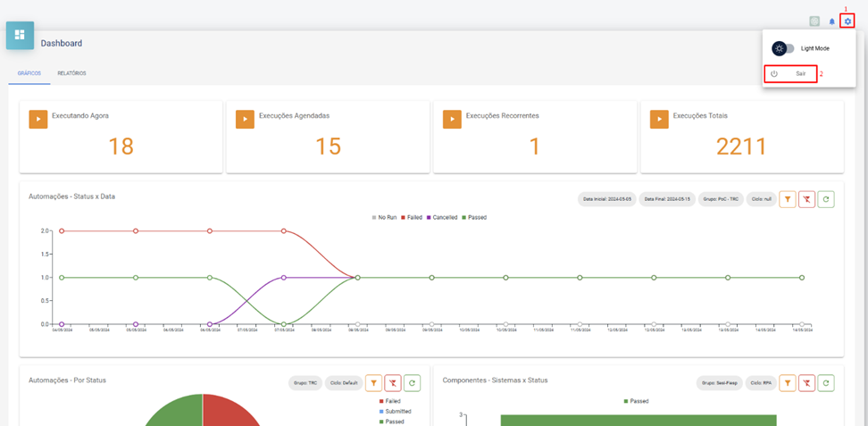Click the Grupo: TRC chip
Viewport: 868px width, 426px height.
(305, 383)
